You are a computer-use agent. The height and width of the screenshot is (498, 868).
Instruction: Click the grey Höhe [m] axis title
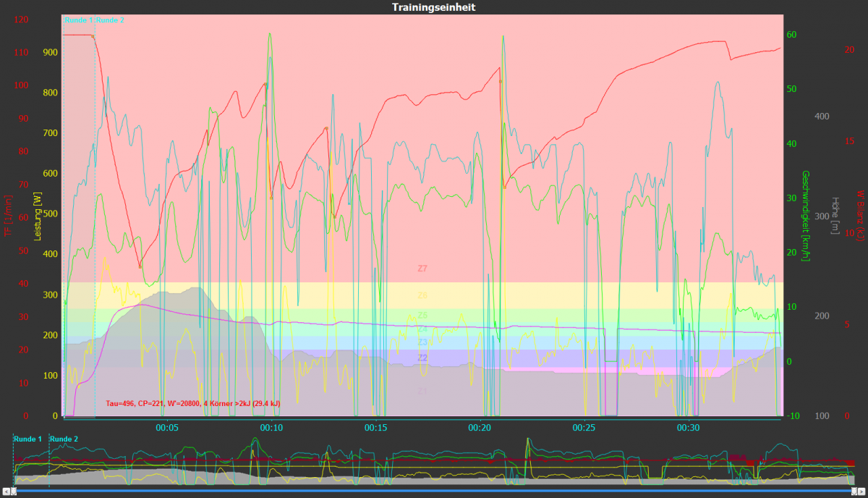[835, 216]
